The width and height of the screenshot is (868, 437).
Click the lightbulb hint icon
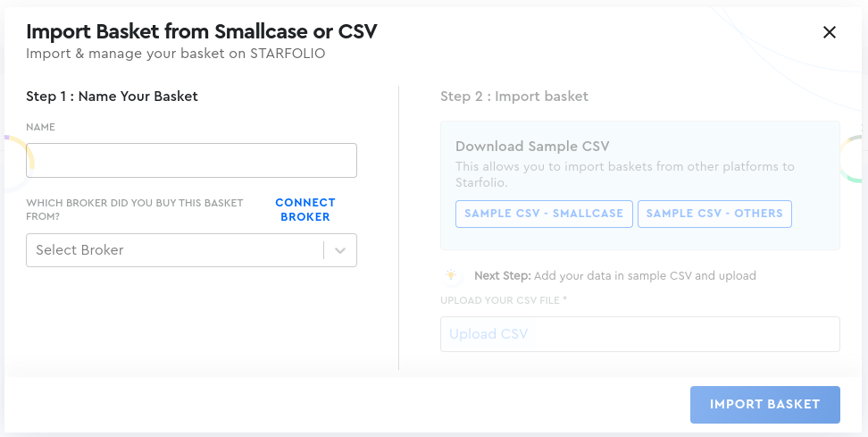[452, 275]
